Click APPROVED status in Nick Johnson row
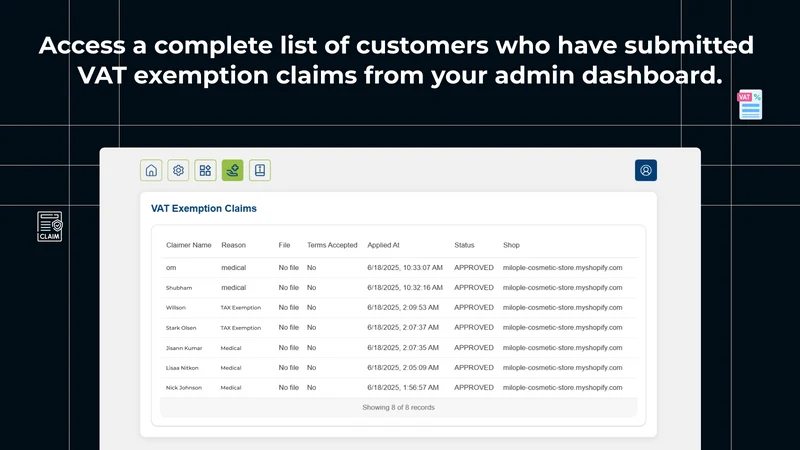 [x=474, y=388]
